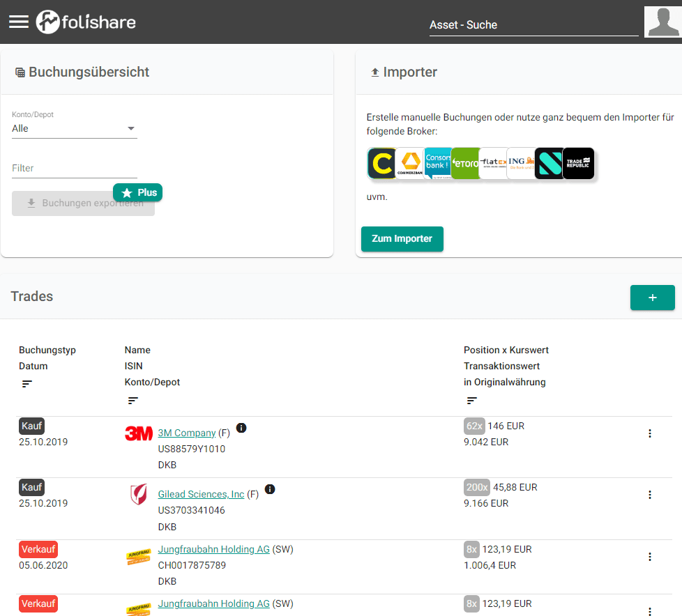Click the Gilead Sciences logo
Image resolution: width=682 pixels, height=616 pixels.
pyautogui.click(x=139, y=494)
